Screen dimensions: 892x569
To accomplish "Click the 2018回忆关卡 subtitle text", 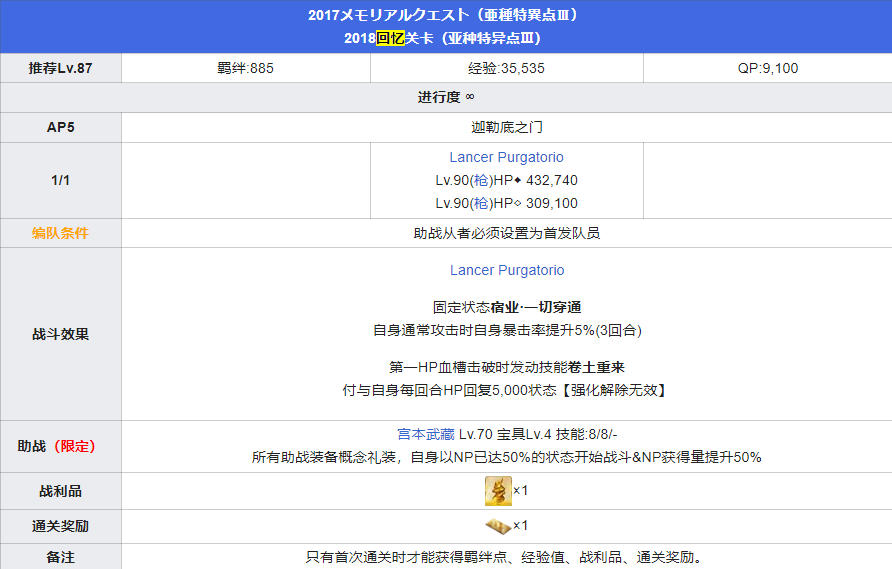I will pos(443,38).
